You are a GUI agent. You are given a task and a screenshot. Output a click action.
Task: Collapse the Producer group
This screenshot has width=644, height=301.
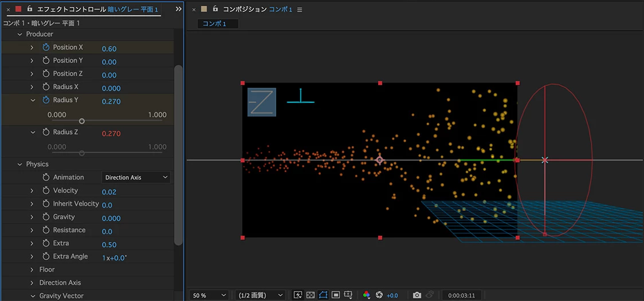coord(19,34)
